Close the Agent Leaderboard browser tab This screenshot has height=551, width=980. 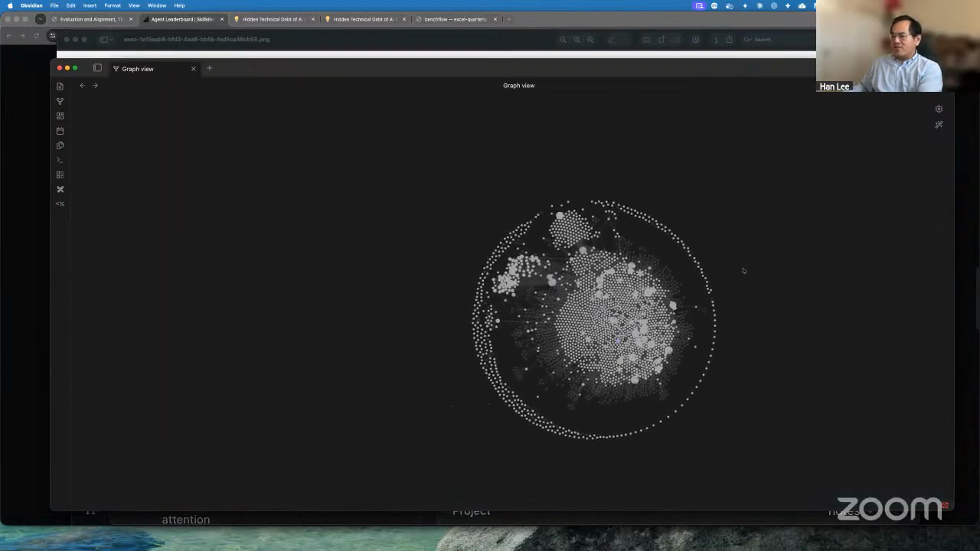tap(222, 19)
